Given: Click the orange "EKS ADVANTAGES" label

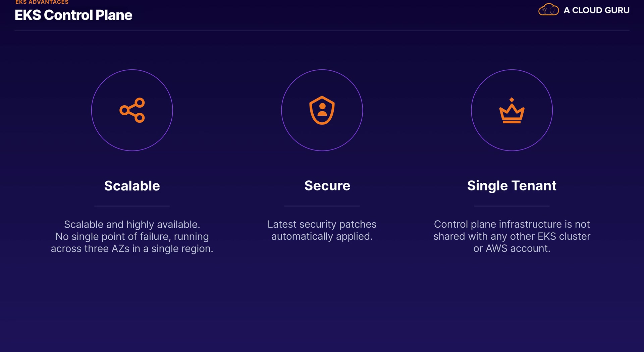Looking at the screenshot, I should coord(42,2).
